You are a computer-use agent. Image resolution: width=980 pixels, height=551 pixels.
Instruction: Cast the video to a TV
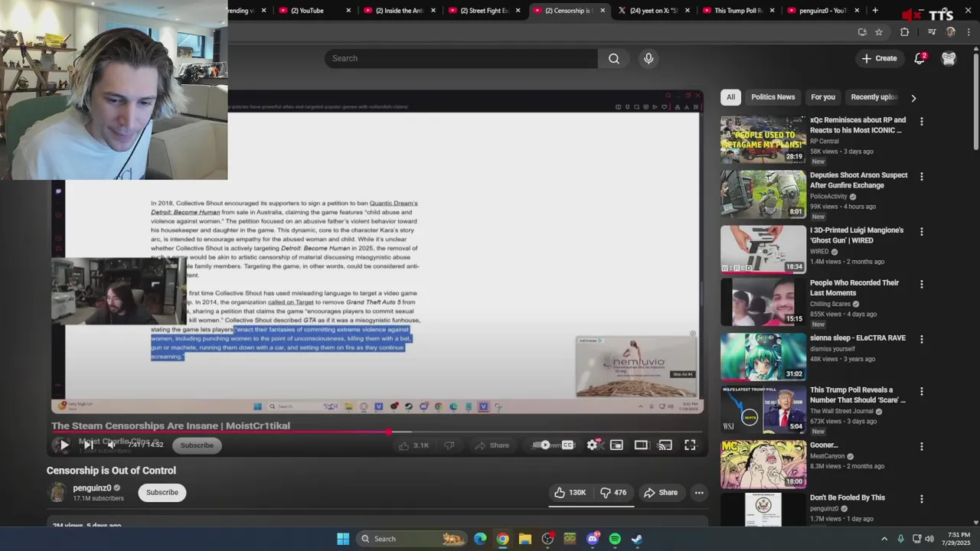[x=665, y=445]
